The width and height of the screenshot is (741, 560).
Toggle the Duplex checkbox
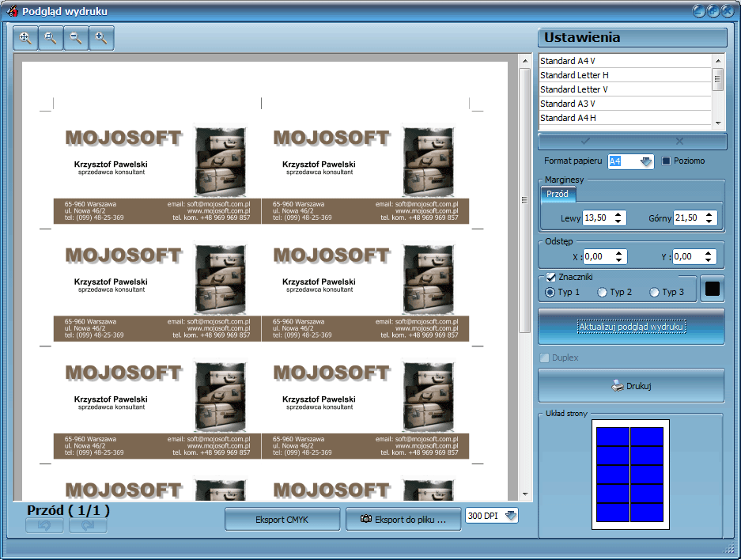[x=544, y=358]
